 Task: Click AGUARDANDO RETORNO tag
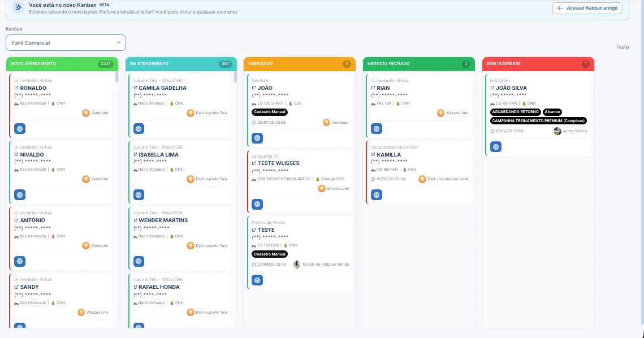point(515,112)
